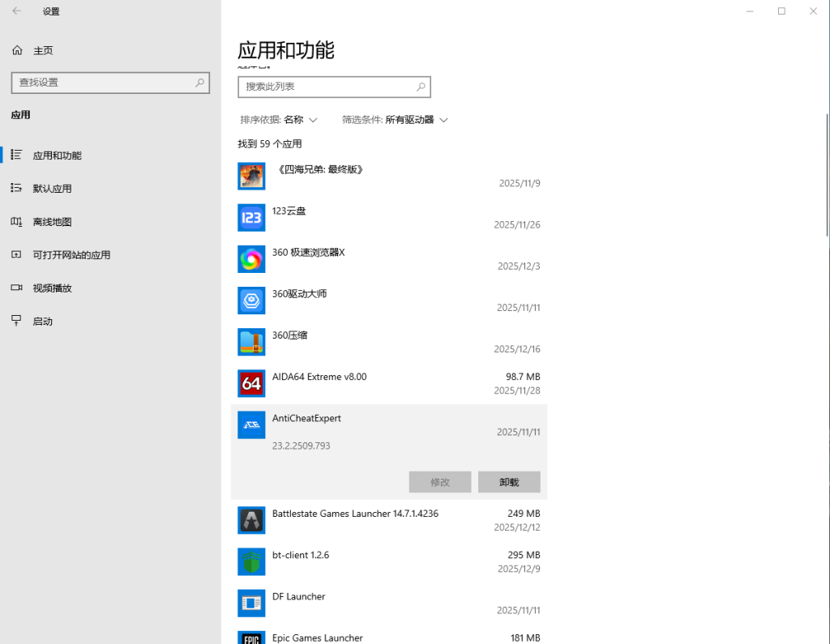Open the 排序依据 name dropdown
Image resolution: width=830 pixels, height=644 pixels.
pyautogui.click(x=280, y=119)
